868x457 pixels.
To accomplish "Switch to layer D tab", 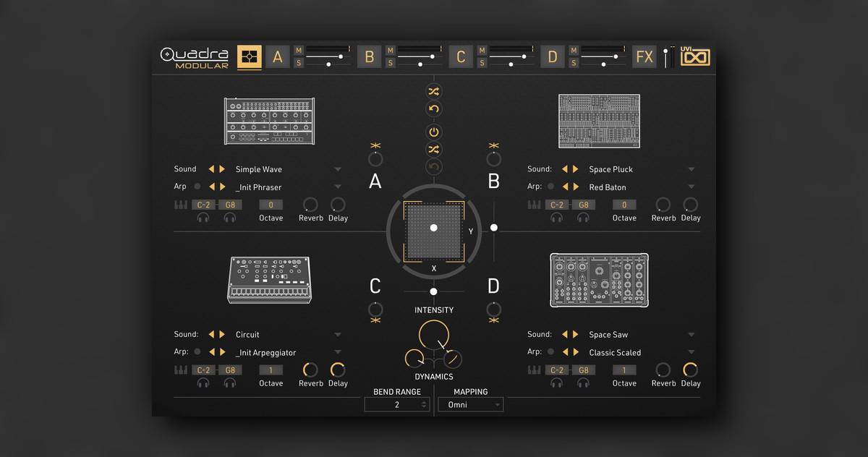I will click(x=552, y=56).
